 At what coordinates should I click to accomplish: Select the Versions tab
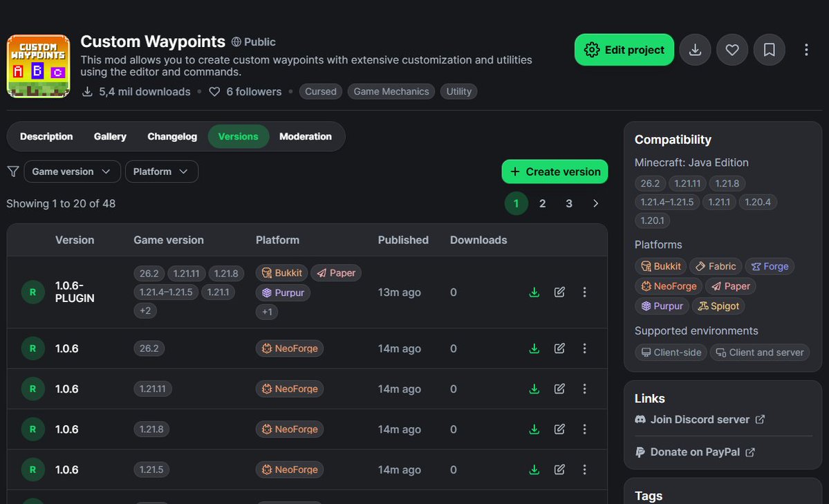[239, 136]
